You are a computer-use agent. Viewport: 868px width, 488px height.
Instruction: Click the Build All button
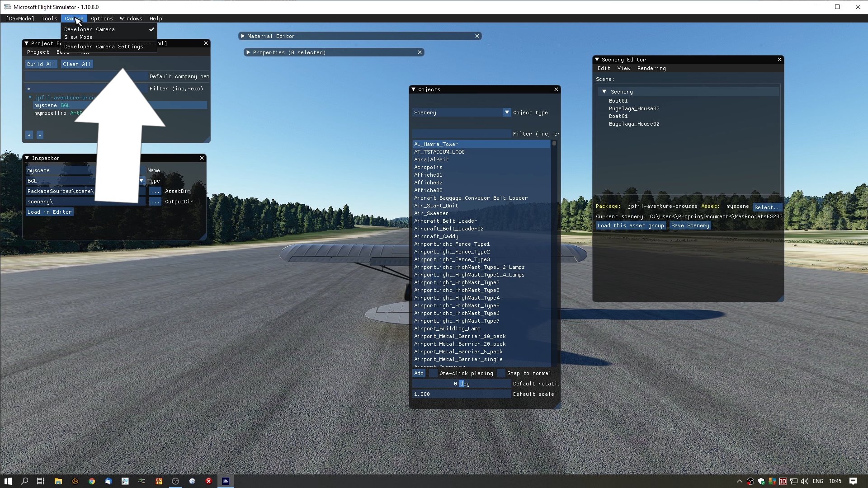pyautogui.click(x=41, y=64)
